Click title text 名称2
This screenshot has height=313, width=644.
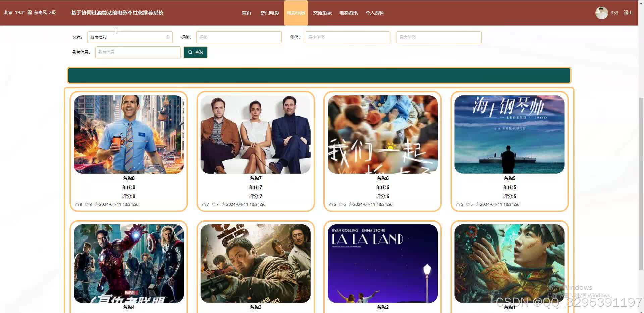(383, 307)
